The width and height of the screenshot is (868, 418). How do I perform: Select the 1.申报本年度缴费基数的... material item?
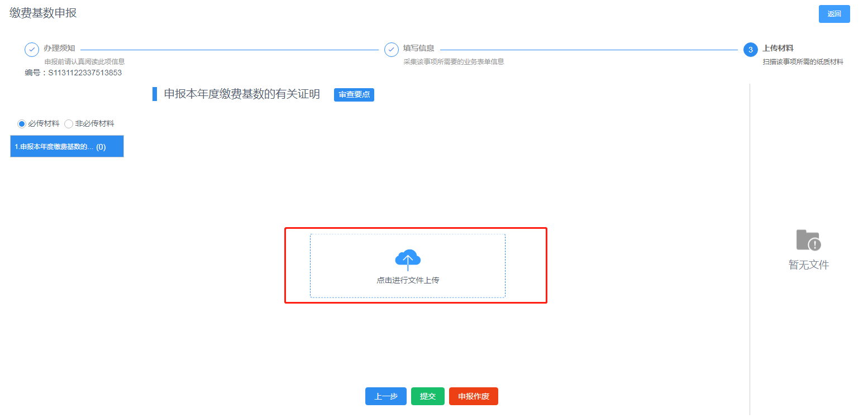66,147
